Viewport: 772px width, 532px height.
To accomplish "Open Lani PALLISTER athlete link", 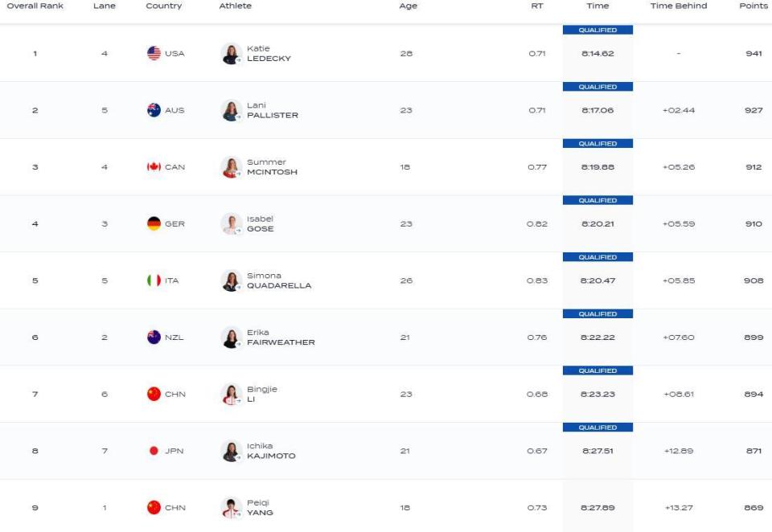I will [273, 110].
